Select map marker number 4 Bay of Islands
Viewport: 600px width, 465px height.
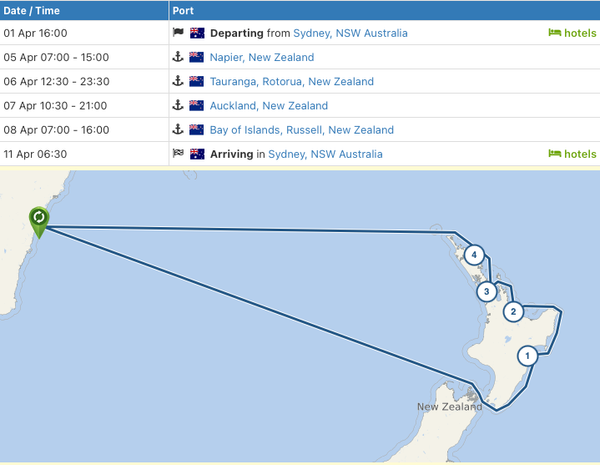[x=474, y=255]
